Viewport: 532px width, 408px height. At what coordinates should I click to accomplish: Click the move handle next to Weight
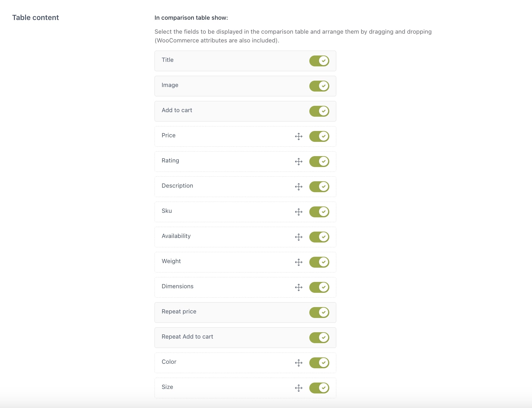[298, 262]
